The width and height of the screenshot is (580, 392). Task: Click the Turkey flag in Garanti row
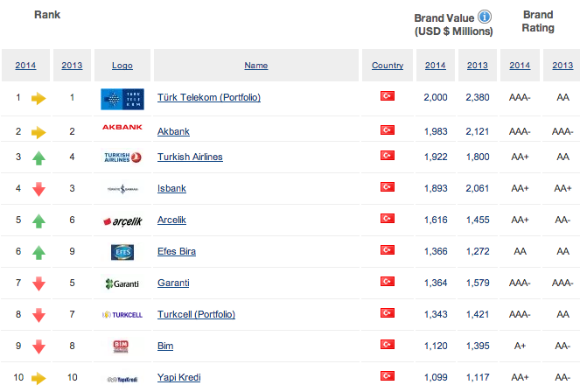[x=388, y=282]
